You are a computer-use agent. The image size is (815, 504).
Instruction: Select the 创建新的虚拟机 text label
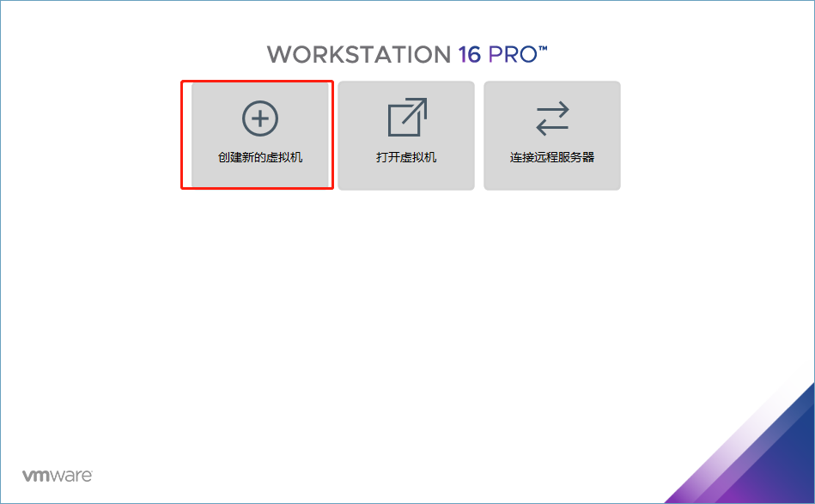pos(260,157)
